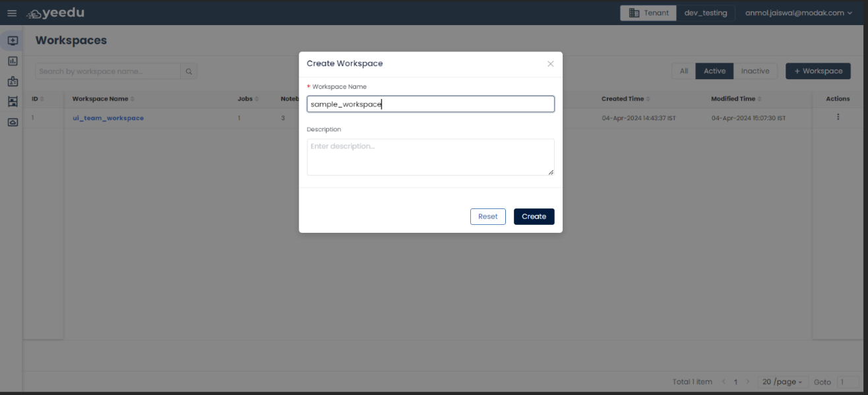Open the hamburger navigation menu
The height and width of the screenshot is (395, 868).
click(12, 13)
